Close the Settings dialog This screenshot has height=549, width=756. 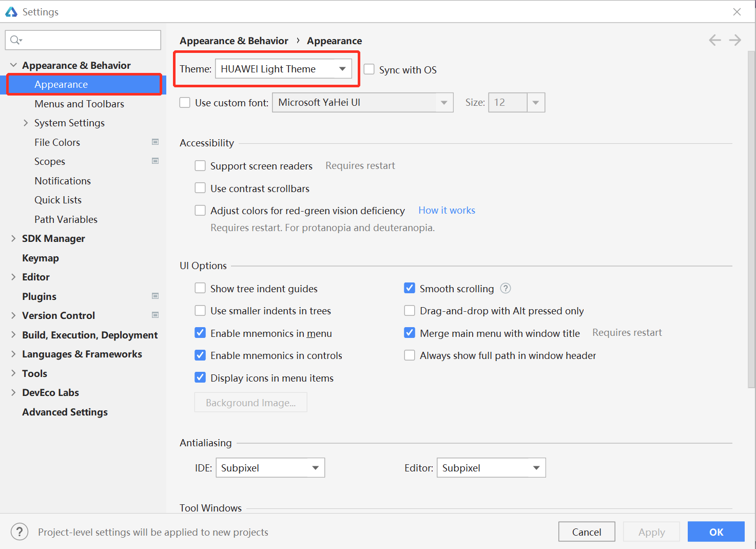pyautogui.click(x=737, y=12)
